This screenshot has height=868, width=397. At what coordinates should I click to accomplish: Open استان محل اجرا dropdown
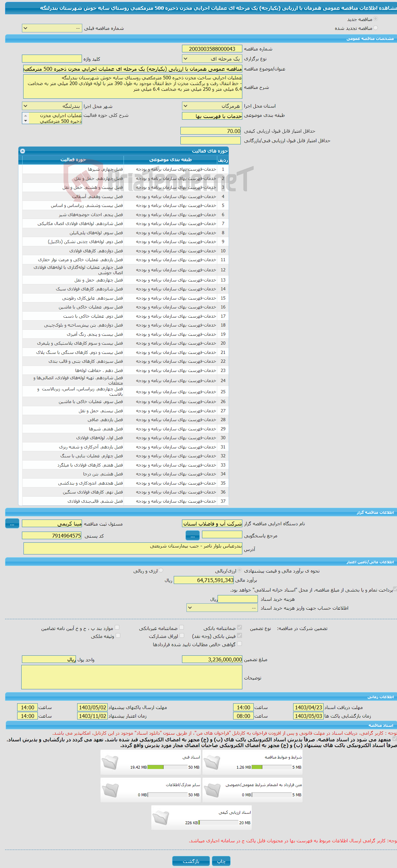tap(212, 106)
